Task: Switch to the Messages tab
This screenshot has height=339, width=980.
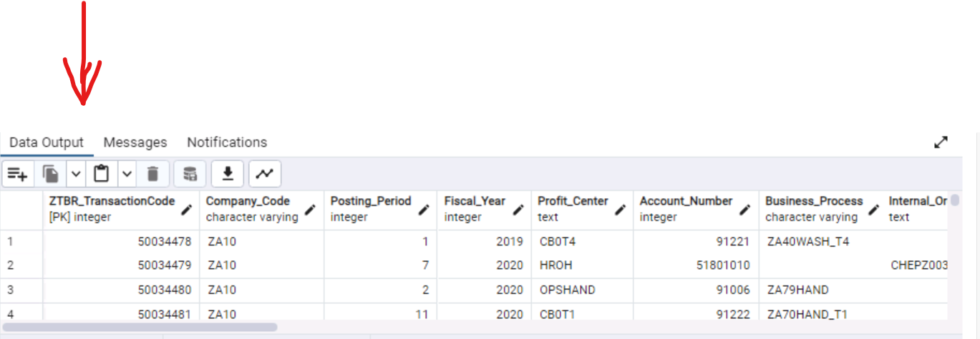Action: (135, 142)
